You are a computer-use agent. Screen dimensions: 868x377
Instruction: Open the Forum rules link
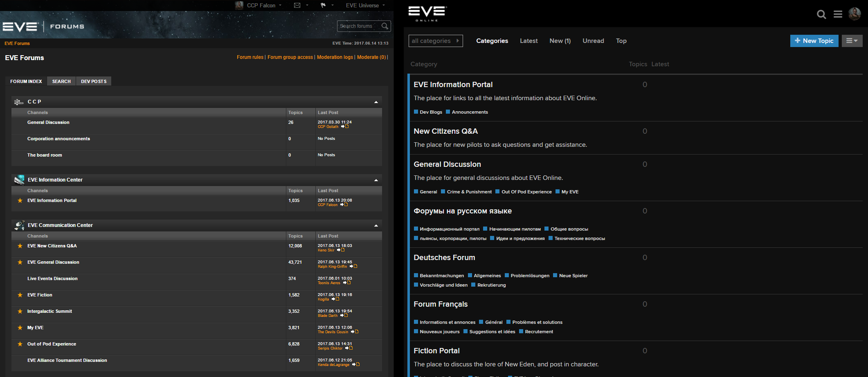[250, 57]
